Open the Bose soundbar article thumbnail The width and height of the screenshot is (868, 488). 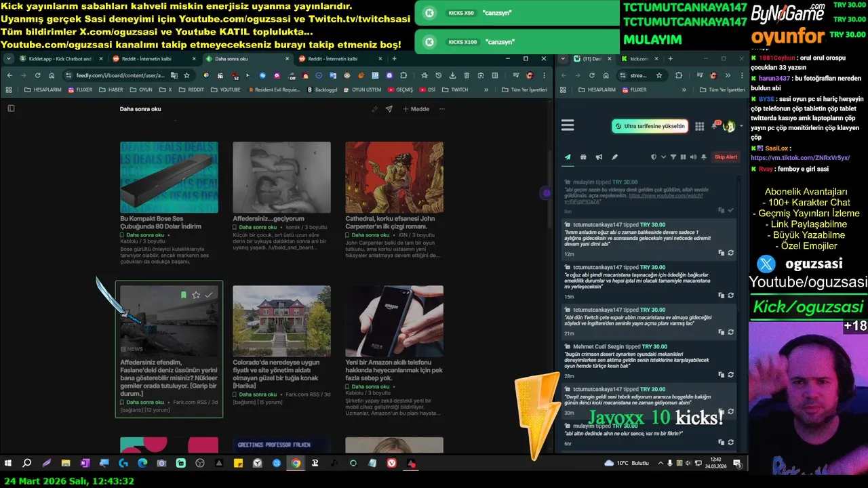[169, 177]
